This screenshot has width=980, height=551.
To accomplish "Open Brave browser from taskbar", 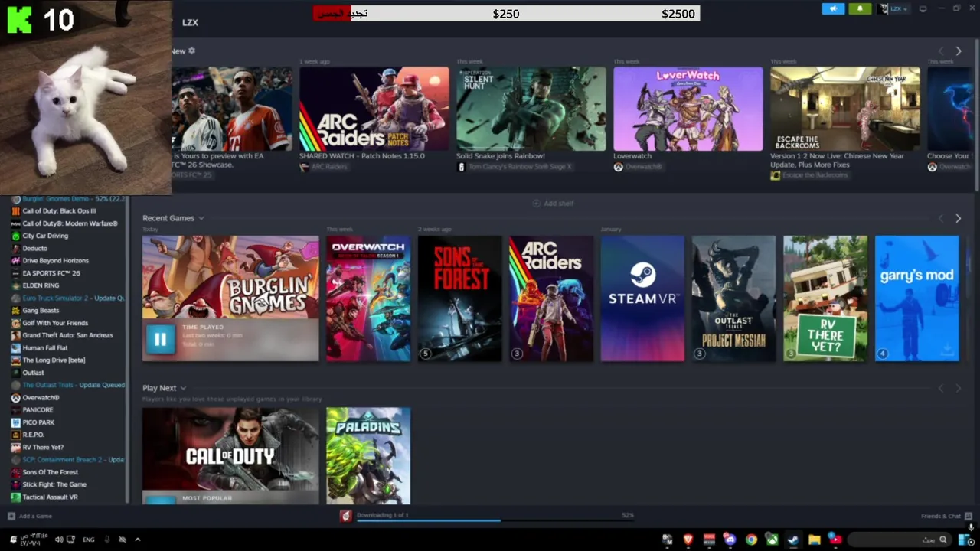I will coord(688,540).
